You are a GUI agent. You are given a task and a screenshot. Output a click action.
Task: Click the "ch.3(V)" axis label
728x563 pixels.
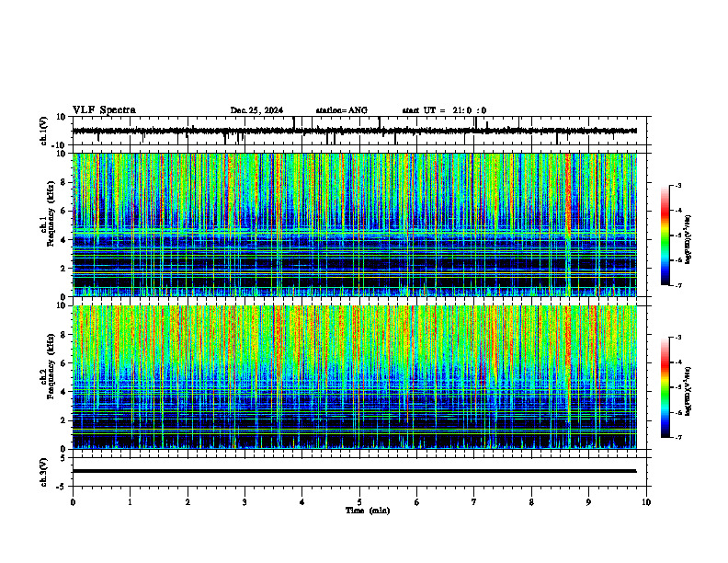pyautogui.click(x=44, y=472)
